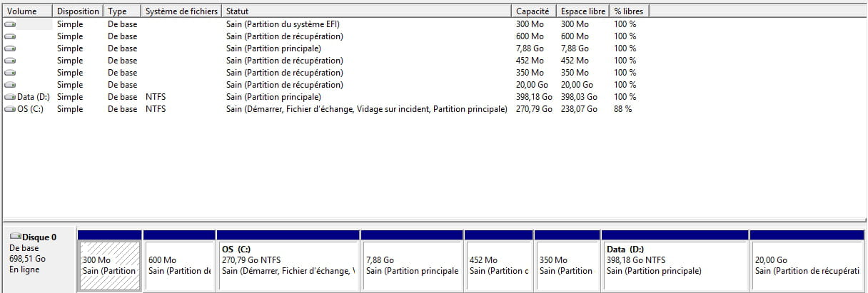
Task: Select the Data (D:) volume drive icon
Action: point(9,97)
